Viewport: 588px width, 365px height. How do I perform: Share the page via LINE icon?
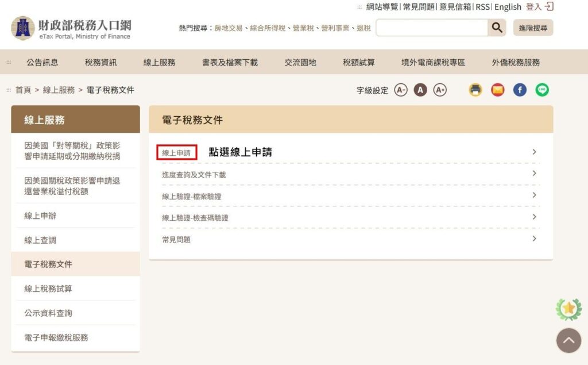coord(542,90)
